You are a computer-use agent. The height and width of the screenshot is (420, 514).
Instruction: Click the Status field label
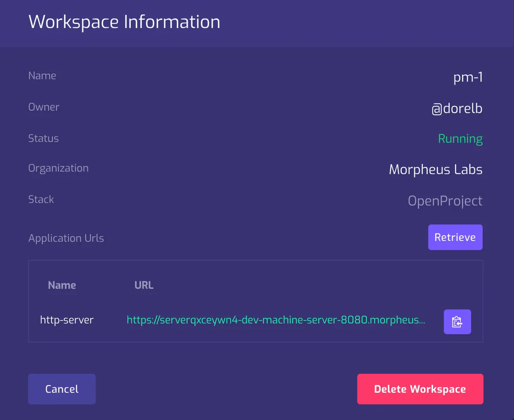coord(43,138)
